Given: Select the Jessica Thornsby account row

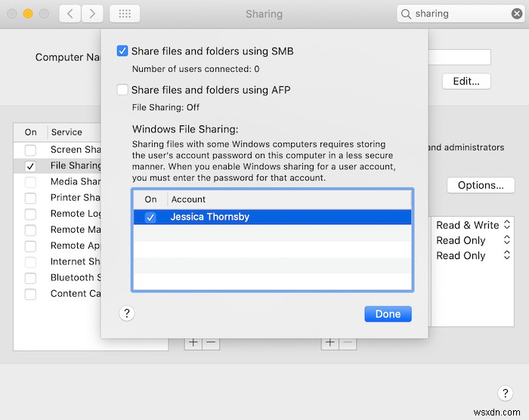Looking at the screenshot, I should tap(272, 217).
